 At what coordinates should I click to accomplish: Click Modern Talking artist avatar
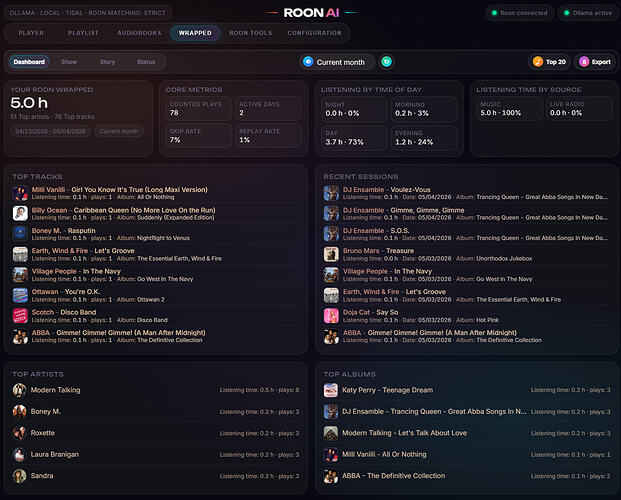19,390
